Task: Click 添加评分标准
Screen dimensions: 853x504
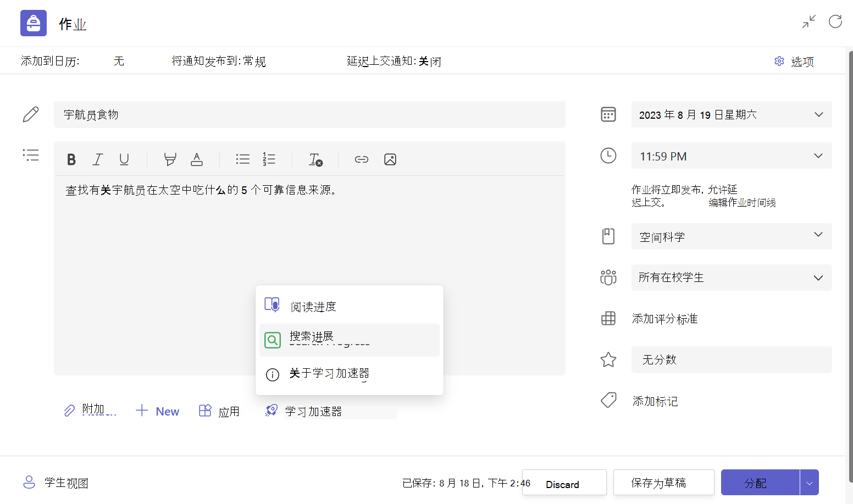Action: point(664,319)
